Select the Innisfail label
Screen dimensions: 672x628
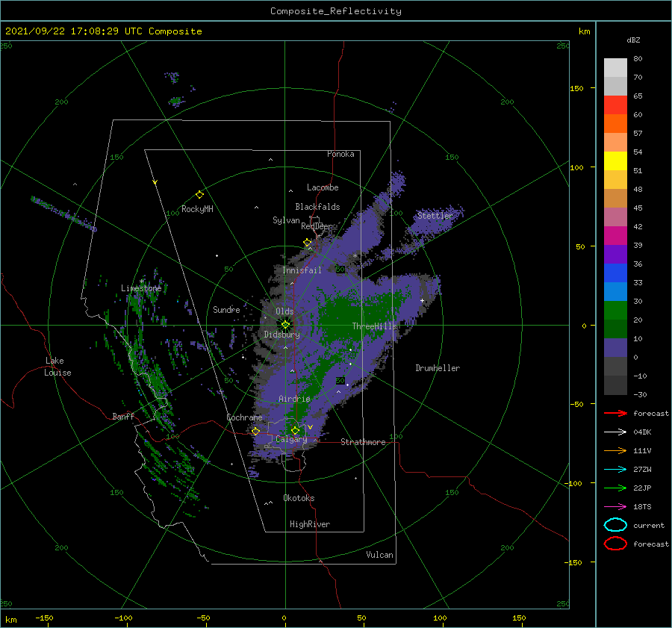302,270
